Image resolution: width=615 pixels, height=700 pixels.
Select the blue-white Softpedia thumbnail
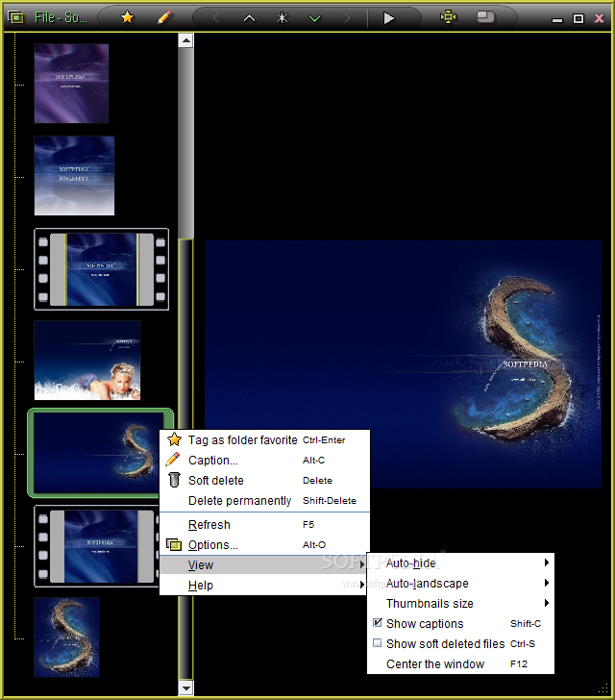point(75,176)
